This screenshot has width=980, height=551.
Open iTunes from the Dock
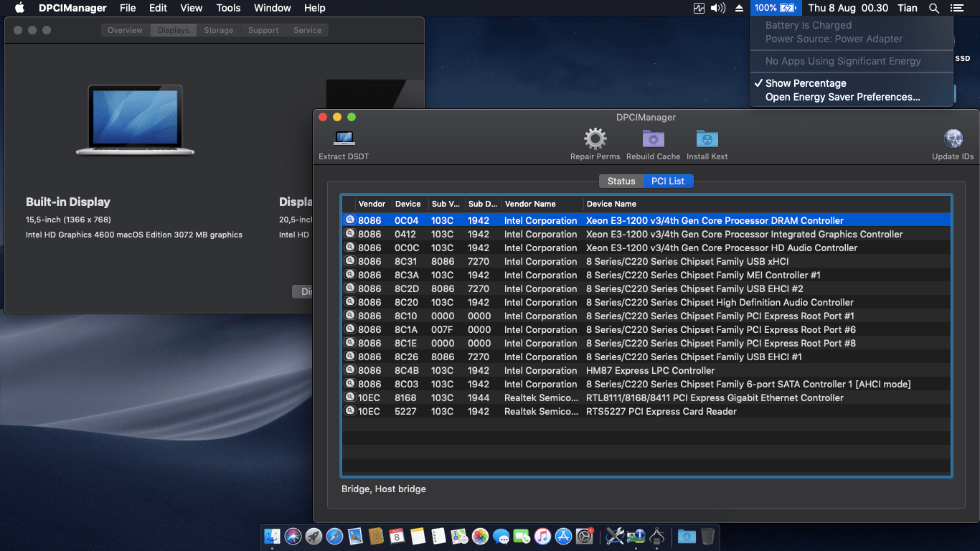(x=542, y=536)
